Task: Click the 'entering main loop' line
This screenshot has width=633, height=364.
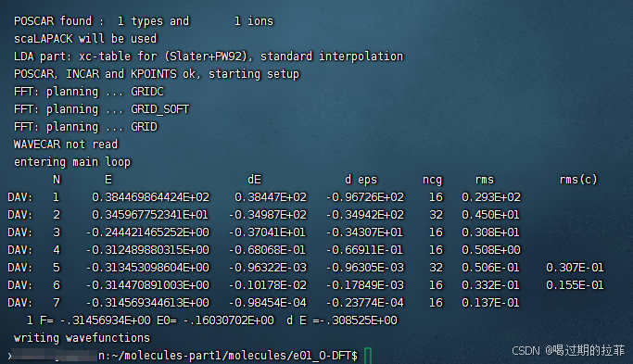Action: [x=72, y=162]
